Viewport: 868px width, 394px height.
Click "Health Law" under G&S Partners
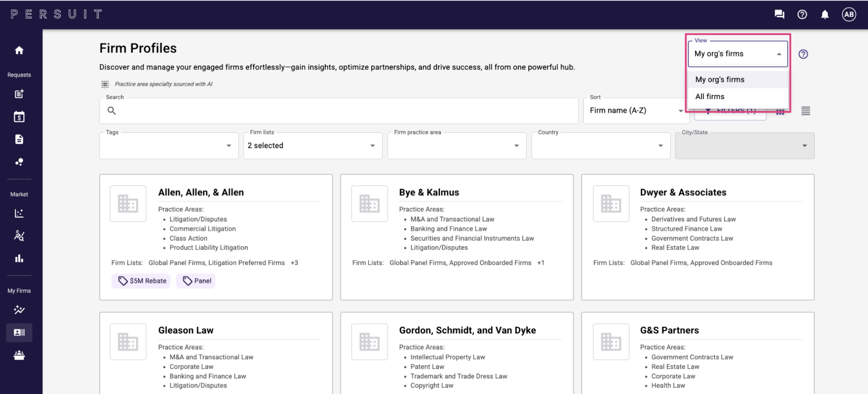(668, 386)
